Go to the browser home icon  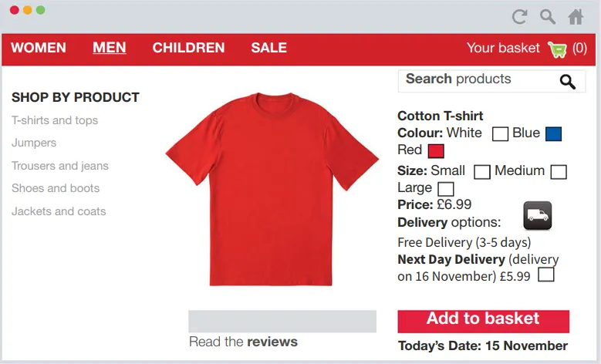click(x=576, y=16)
